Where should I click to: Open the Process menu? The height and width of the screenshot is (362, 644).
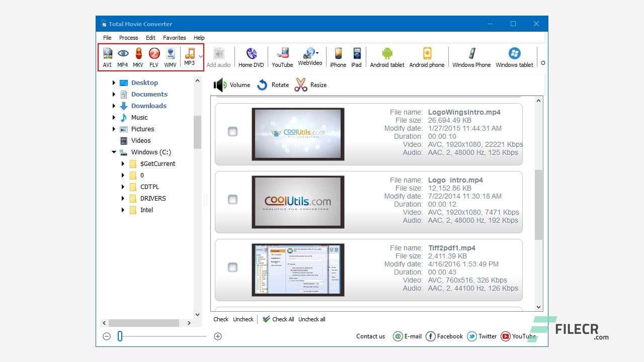click(x=129, y=37)
